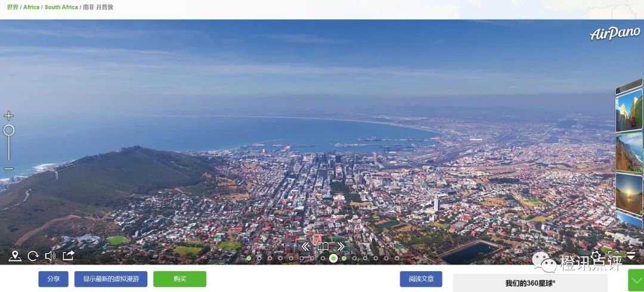This screenshot has width=644, height=292.
Task: Open the book icon between the arrows
Action: [x=323, y=247]
